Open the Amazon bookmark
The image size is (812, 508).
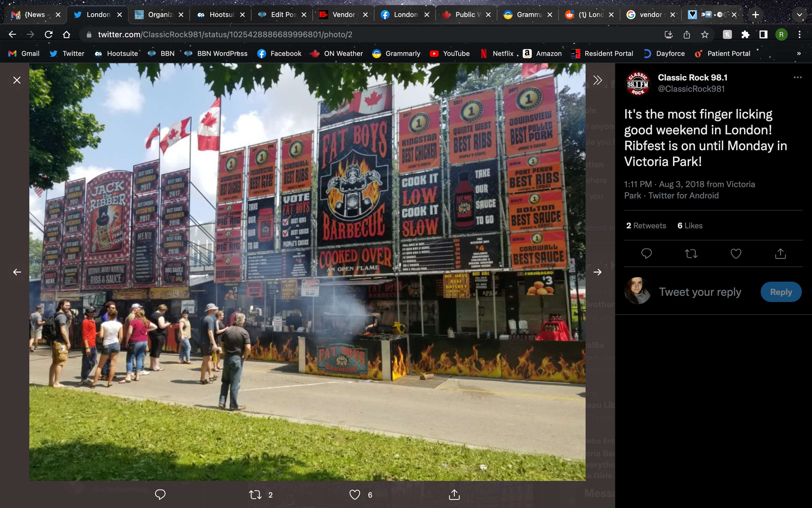[542, 53]
